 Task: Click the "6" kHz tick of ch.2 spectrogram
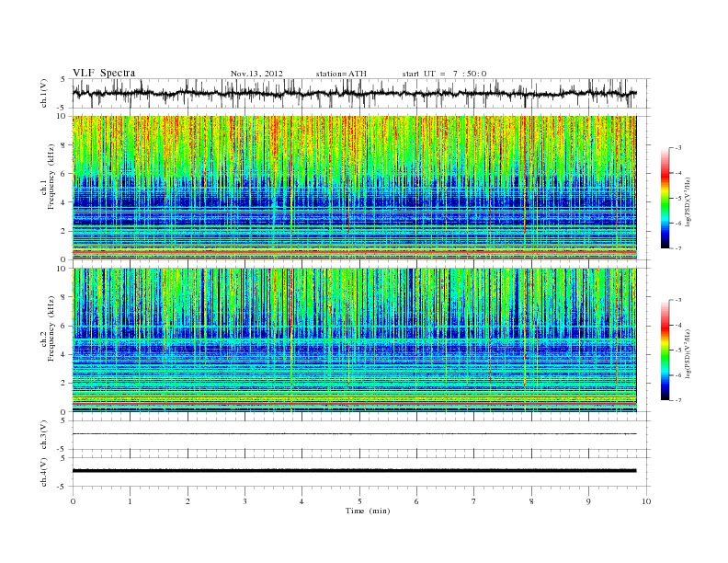(x=64, y=326)
